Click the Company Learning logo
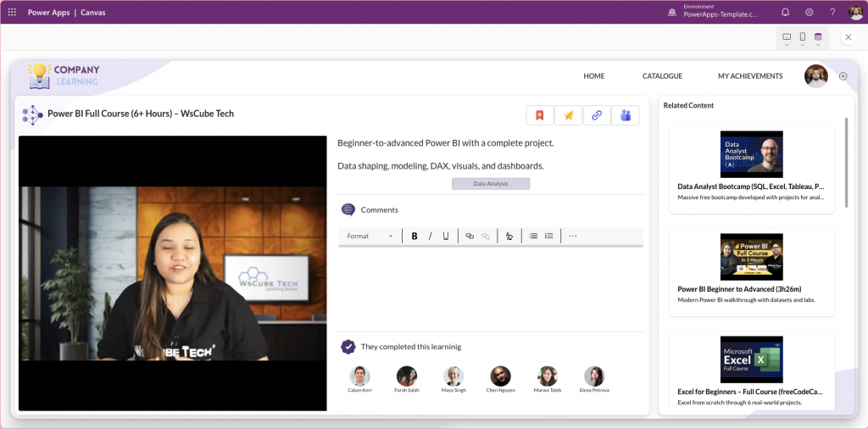868x429 pixels. (64, 75)
